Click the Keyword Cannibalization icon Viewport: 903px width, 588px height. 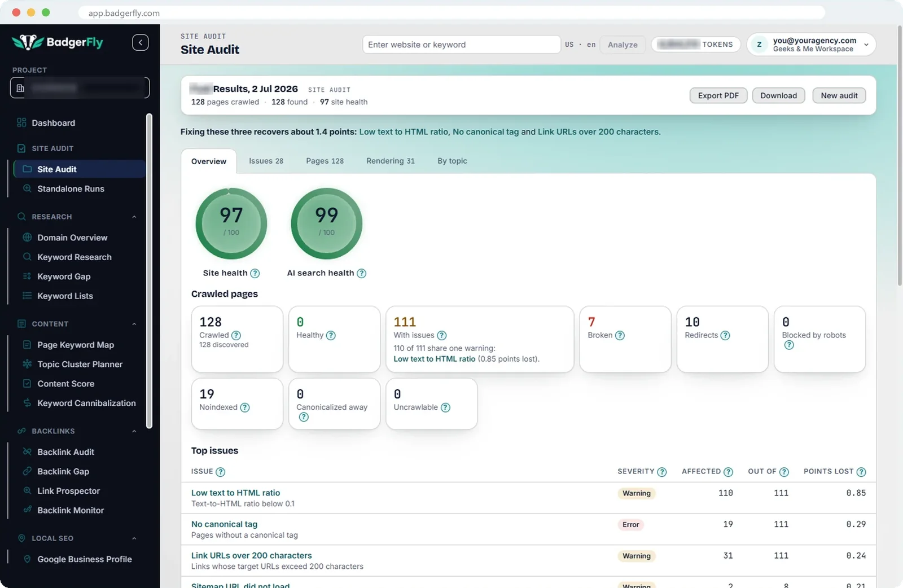click(x=27, y=403)
